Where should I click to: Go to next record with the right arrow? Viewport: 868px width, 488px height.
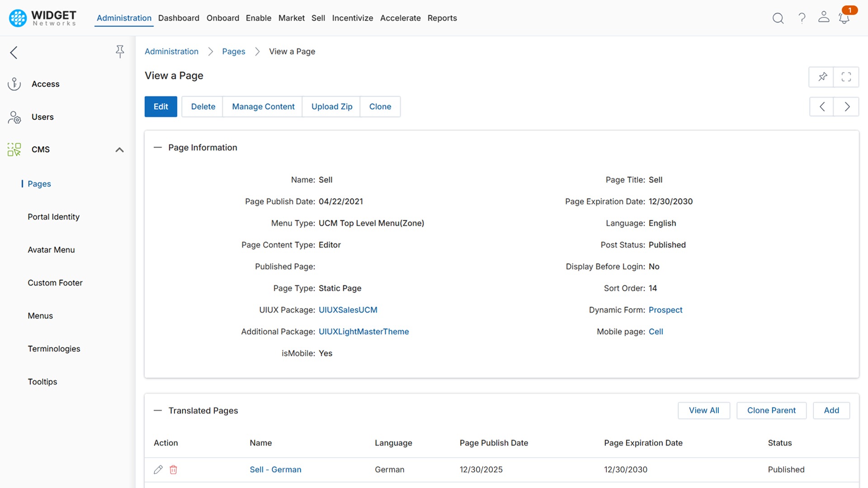pos(846,107)
